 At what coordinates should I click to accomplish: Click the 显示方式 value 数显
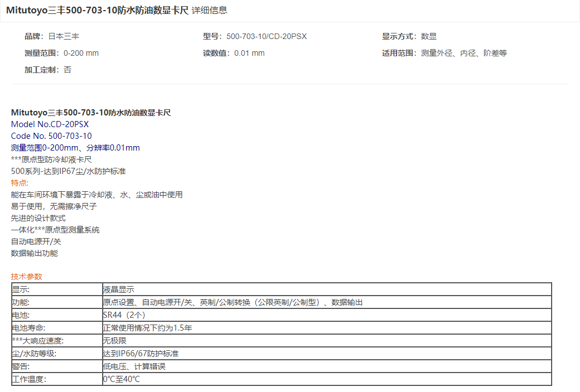pyautogui.click(x=429, y=36)
